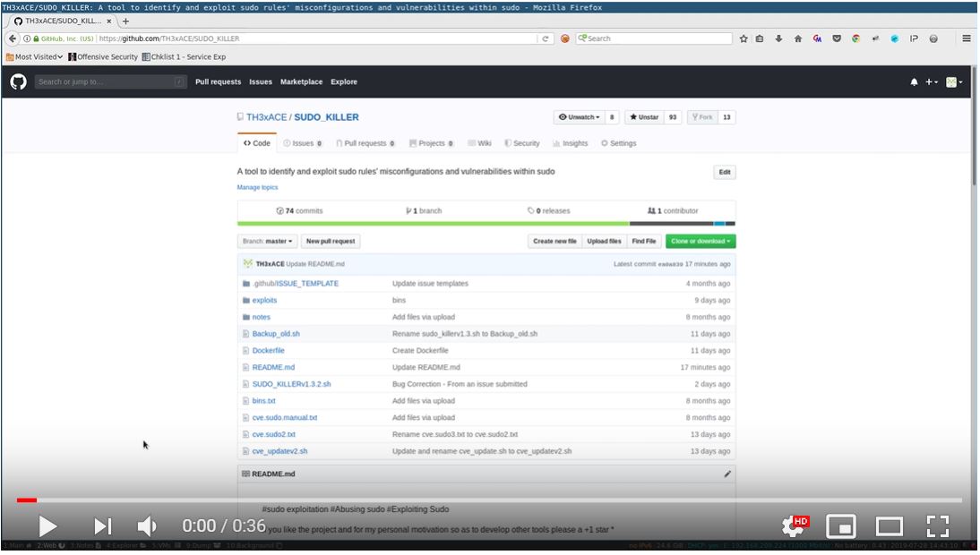Focus GitHub search or jump to field
Screen dimensions: 980x555
pyautogui.click(x=110, y=81)
